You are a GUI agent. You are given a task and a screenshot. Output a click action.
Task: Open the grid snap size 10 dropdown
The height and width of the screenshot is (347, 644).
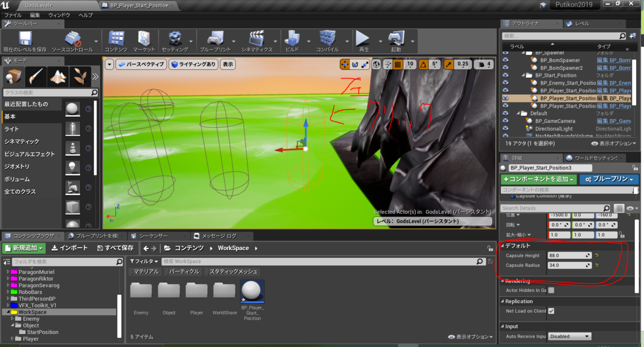[x=410, y=64]
